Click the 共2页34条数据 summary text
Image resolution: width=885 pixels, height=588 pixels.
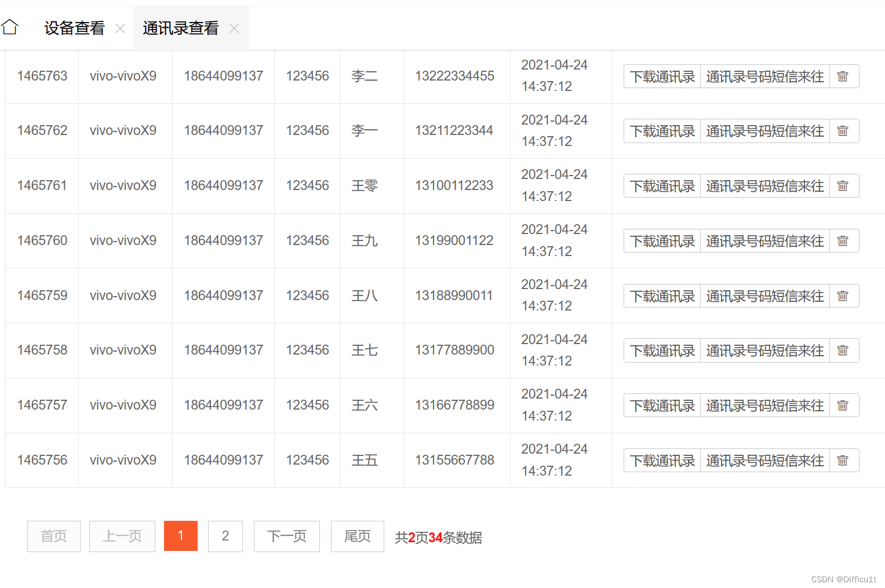coord(439,538)
